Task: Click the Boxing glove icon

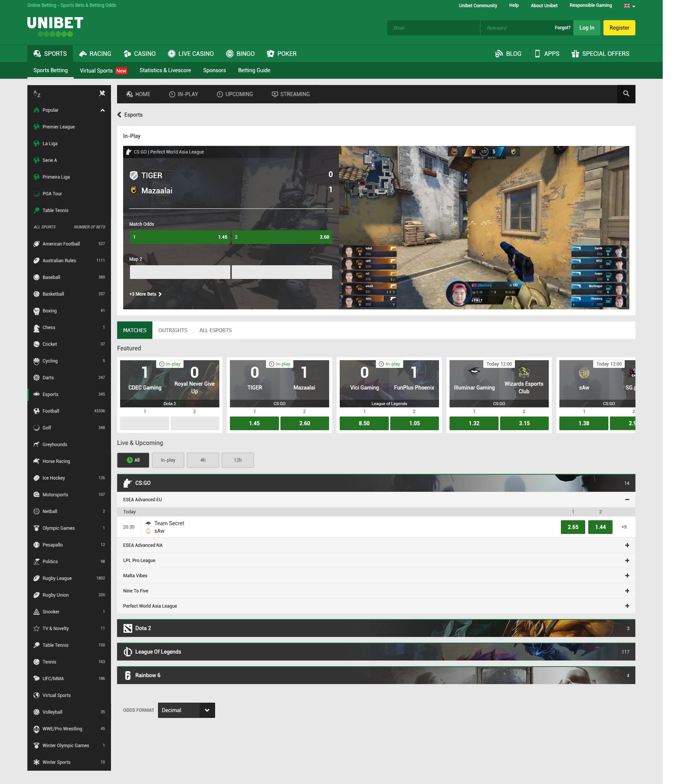Action: (x=36, y=311)
